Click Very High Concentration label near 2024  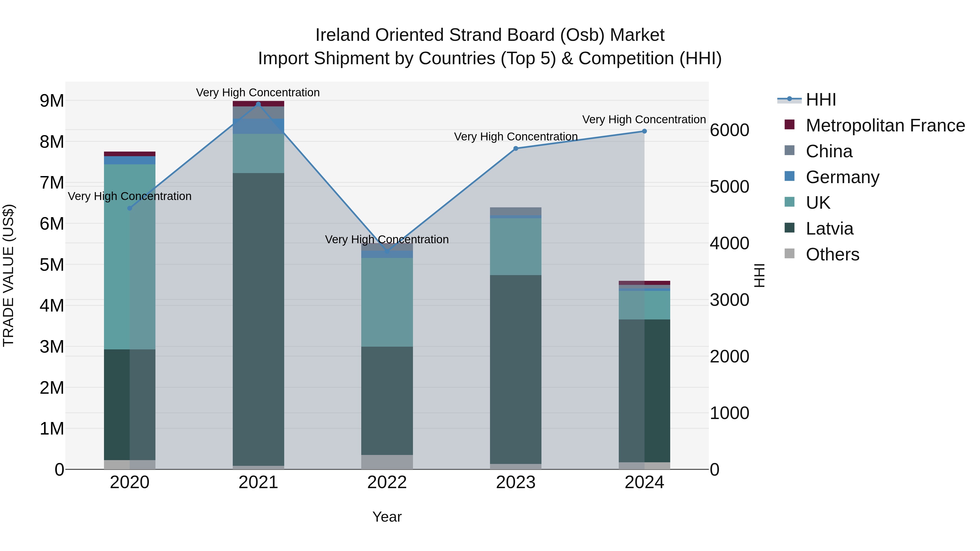644,119
